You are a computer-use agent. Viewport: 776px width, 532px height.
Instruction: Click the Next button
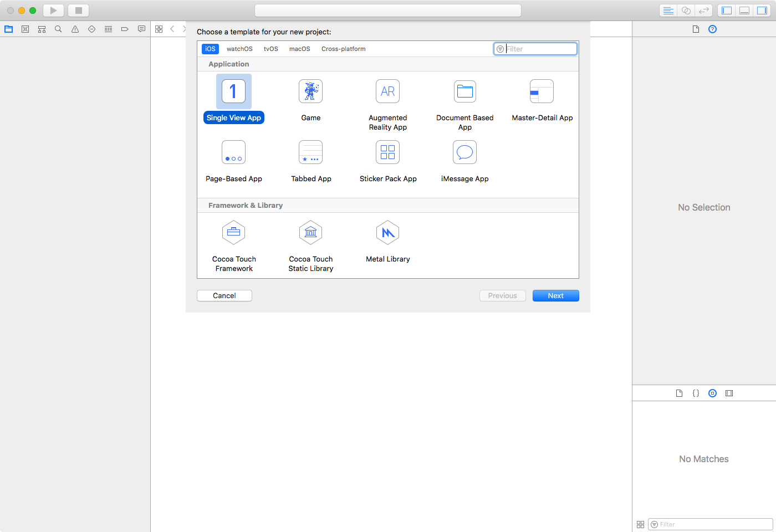[556, 295]
